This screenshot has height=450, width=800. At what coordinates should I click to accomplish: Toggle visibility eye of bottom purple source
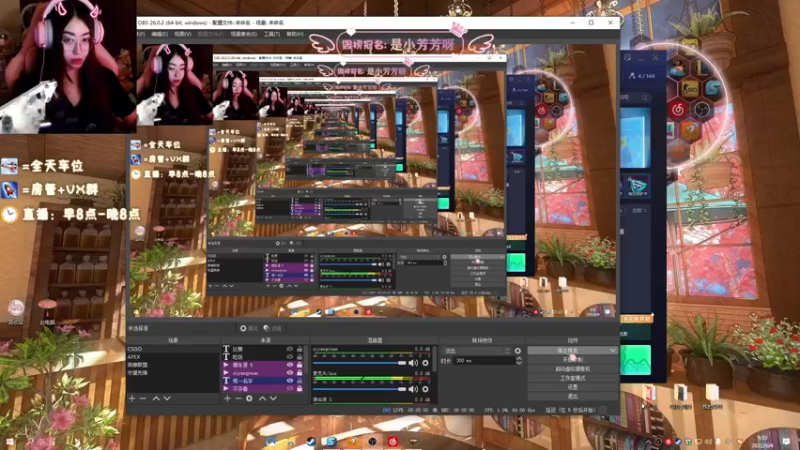[x=290, y=389]
